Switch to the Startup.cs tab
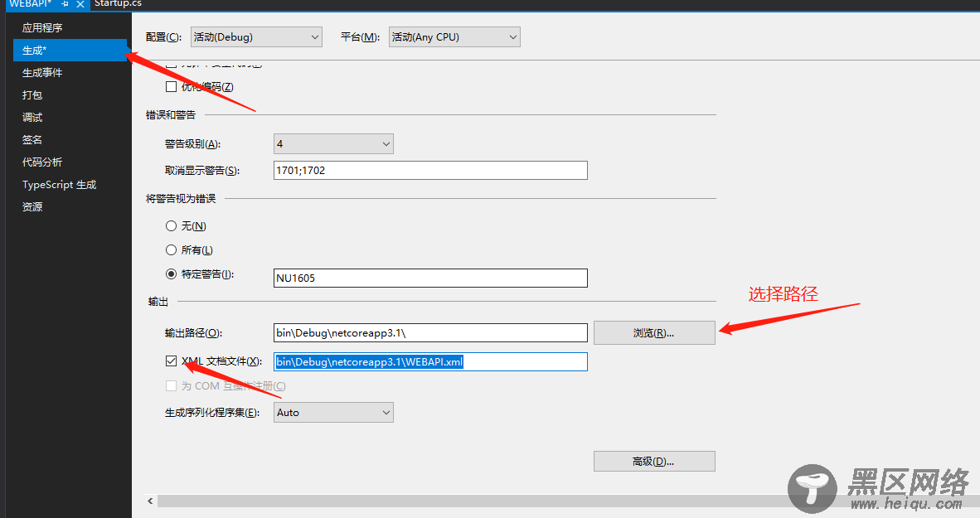This screenshot has width=980, height=518. 118,4
